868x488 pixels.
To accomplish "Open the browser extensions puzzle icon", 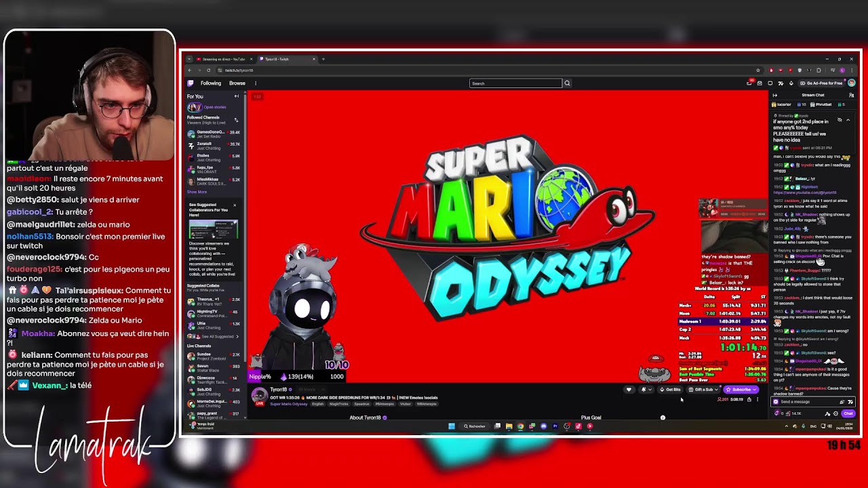I will (818, 70).
